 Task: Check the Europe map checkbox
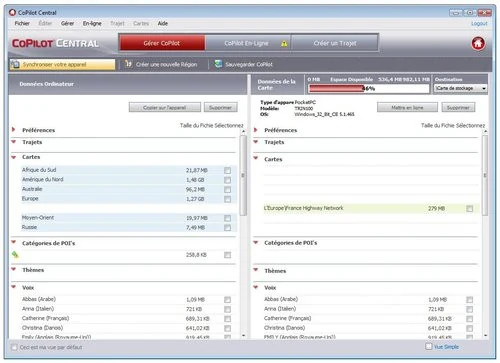point(227,199)
